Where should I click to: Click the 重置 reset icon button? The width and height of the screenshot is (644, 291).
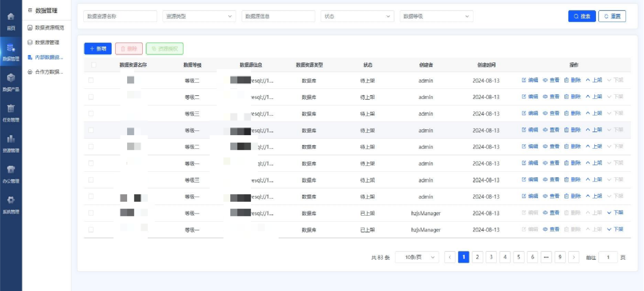612,16
